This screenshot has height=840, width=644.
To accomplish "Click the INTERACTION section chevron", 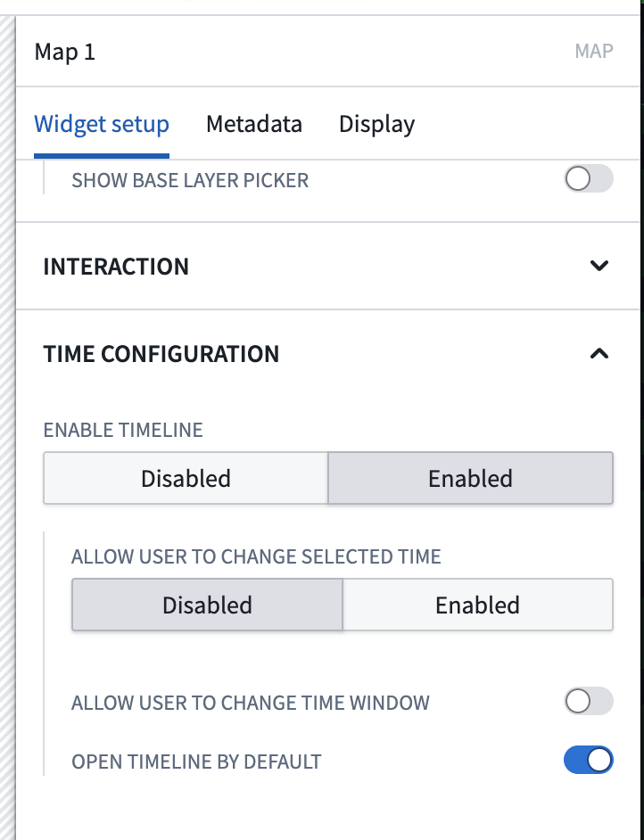I will (x=599, y=266).
